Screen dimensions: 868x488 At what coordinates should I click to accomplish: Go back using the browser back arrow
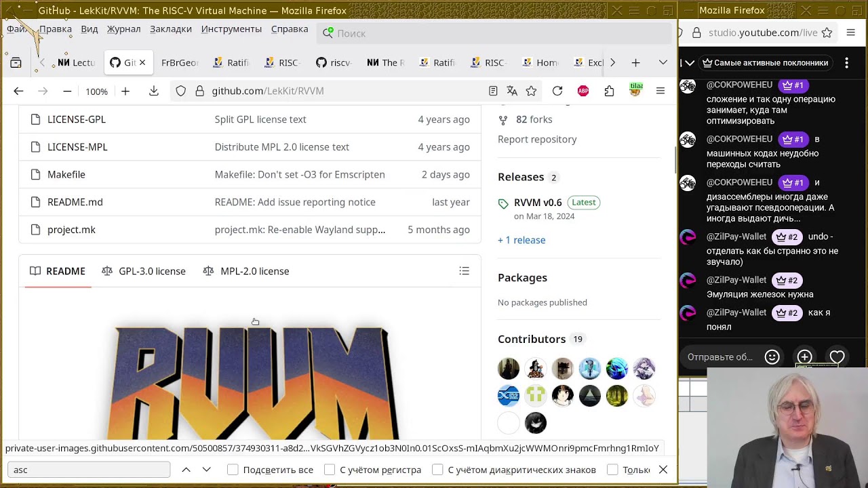click(18, 91)
